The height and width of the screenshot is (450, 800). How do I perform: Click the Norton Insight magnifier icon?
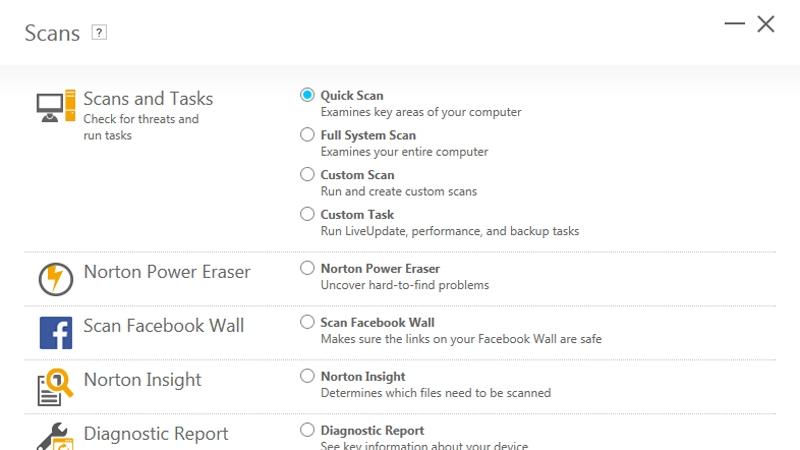tap(56, 387)
